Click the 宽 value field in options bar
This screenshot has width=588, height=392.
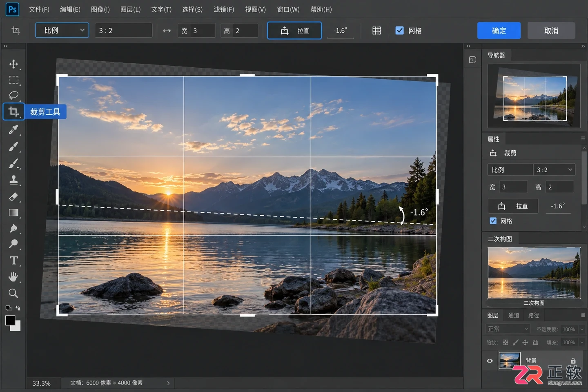[197, 31]
